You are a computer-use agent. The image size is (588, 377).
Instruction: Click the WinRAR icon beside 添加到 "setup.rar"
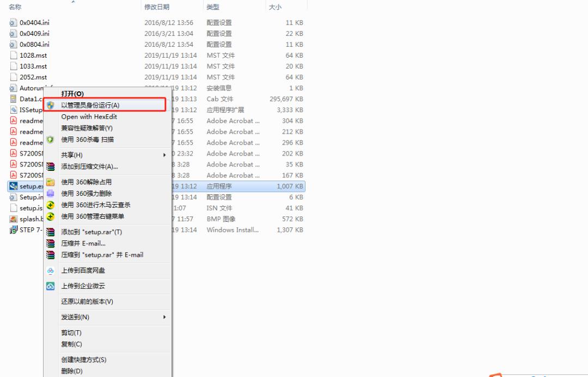click(50, 232)
